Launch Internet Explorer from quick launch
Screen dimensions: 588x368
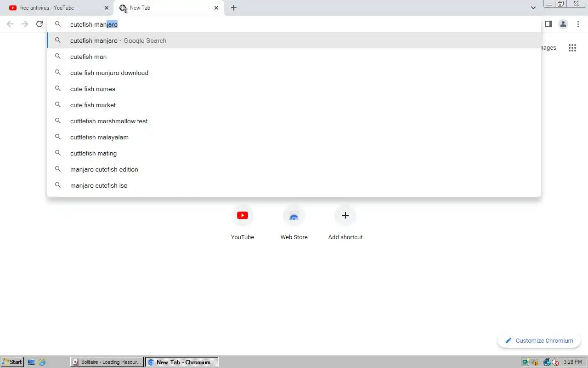point(42,362)
